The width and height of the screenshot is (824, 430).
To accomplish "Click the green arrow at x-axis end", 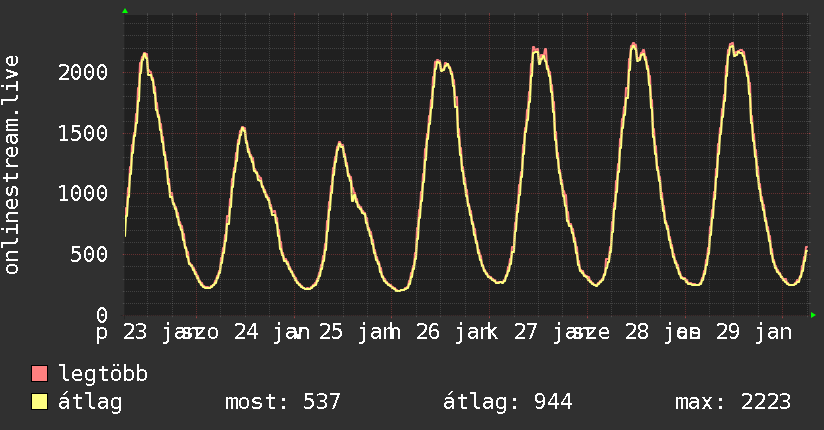I will tap(813, 315).
